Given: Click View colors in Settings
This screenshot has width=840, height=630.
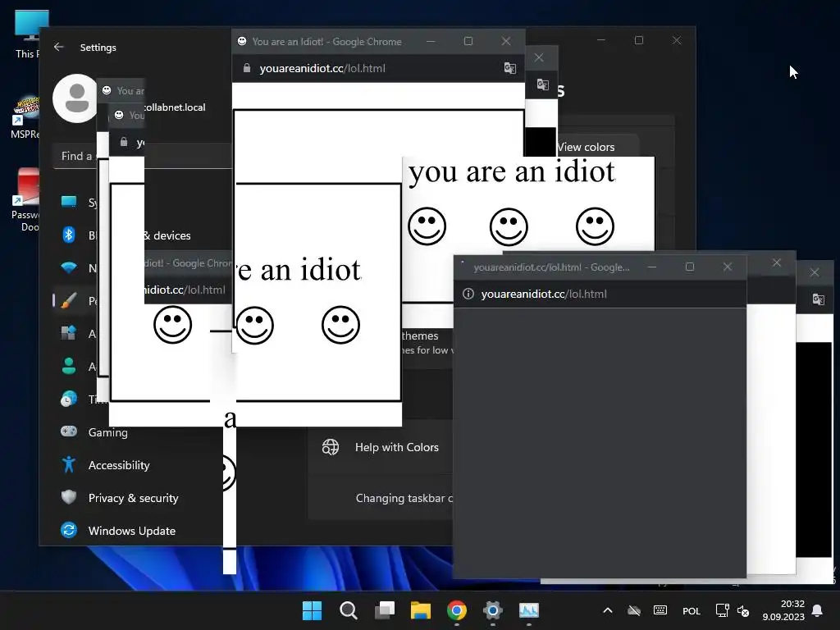Looking at the screenshot, I should point(586,147).
